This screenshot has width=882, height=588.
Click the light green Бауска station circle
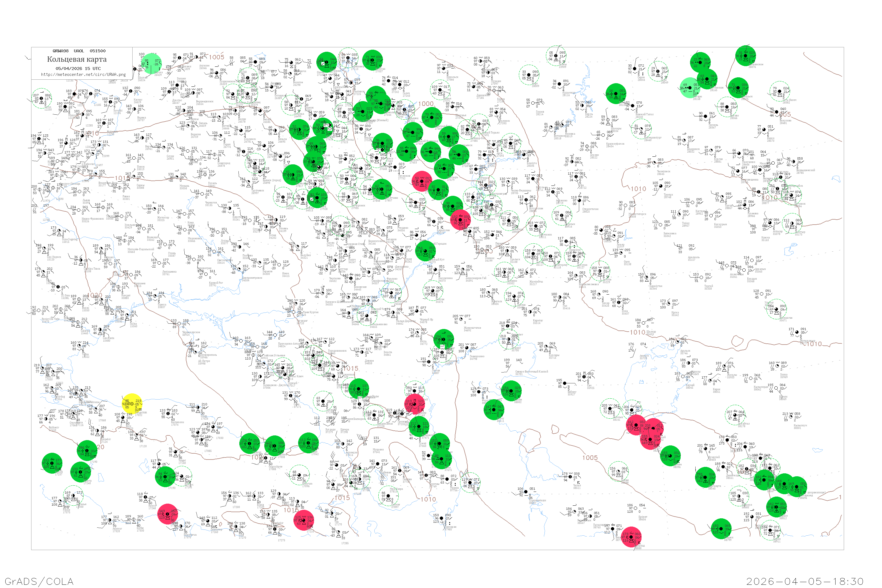[x=151, y=64]
